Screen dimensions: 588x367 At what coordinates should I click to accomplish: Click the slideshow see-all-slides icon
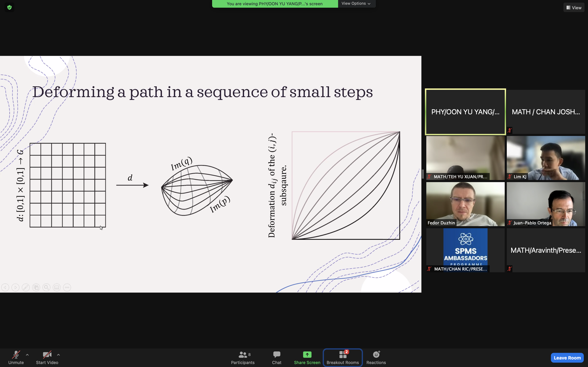point(36,287)
